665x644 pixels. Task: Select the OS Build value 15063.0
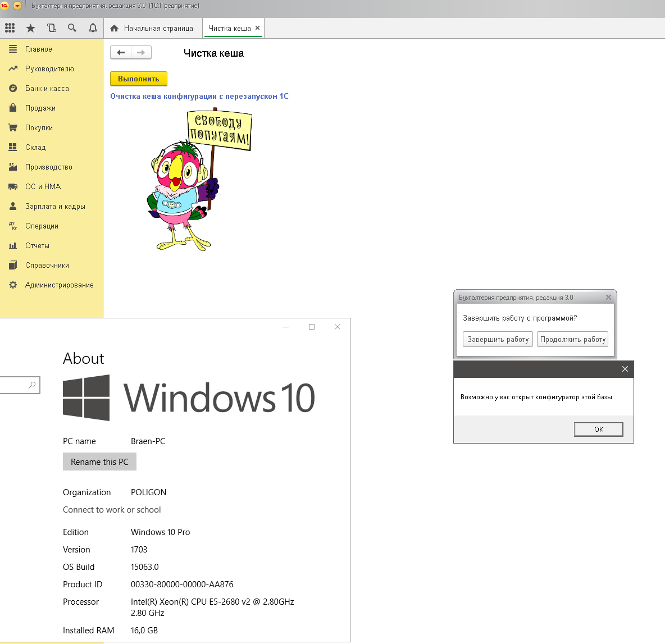144,567
